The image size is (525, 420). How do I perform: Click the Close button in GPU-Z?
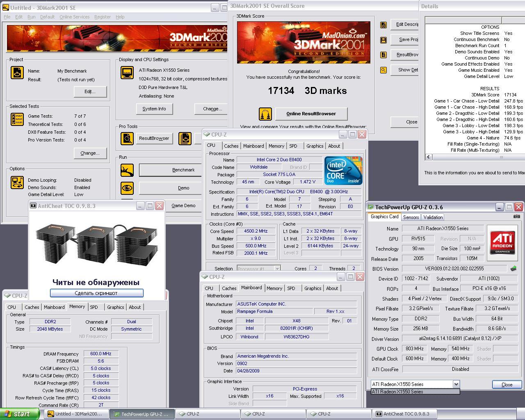point(507,384)
